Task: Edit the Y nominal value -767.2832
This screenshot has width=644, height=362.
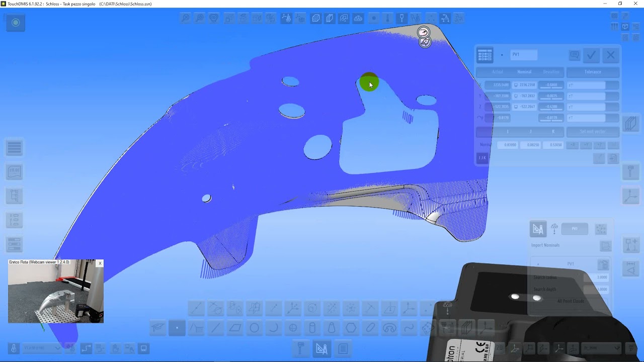Action: coord(524,96)
